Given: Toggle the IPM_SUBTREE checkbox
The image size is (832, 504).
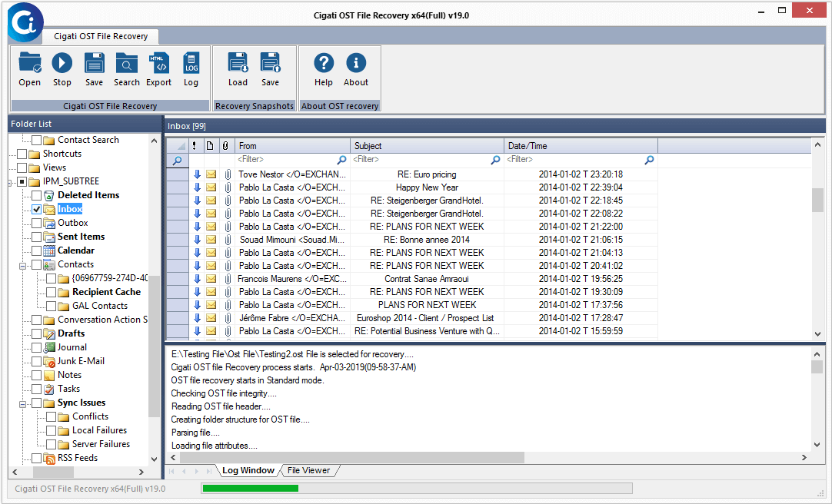Looking at the screenshot, I should (x=22, y=182).
